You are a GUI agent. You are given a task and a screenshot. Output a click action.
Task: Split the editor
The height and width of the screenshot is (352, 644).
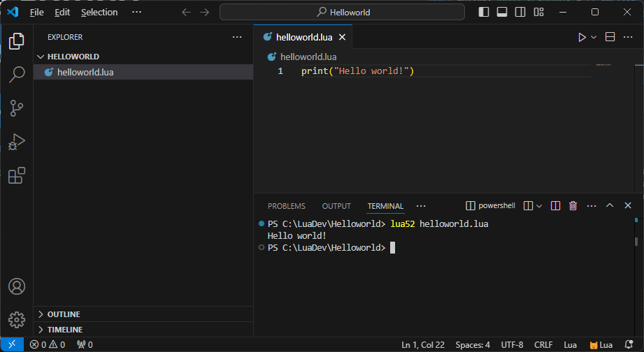(x=610, y=37)
